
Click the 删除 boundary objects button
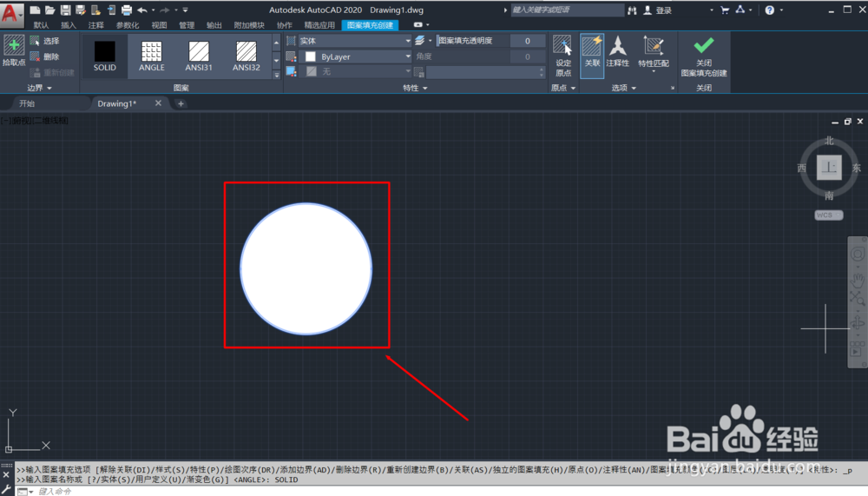pyautogui.click(x=45, y=56)
